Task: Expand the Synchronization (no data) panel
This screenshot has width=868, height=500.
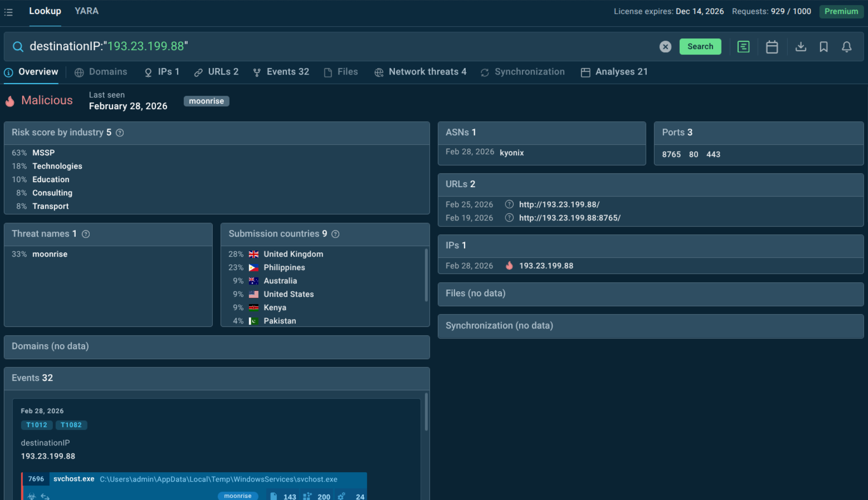Action: 650,326
